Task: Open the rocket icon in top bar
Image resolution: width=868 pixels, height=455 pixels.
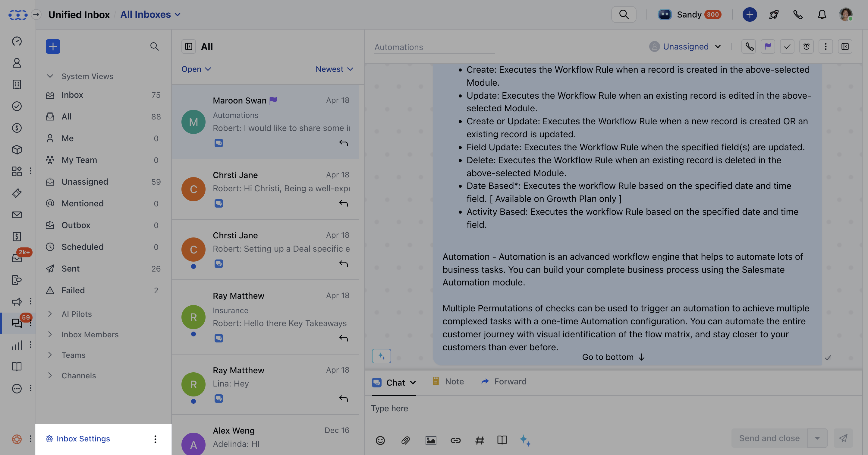Action: click(774, 14)
